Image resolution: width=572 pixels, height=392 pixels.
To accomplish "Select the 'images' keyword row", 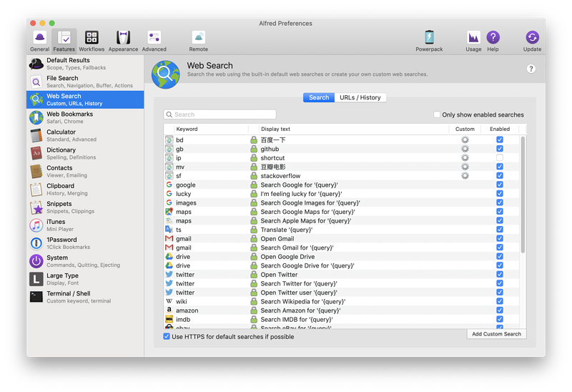I will (342, 202).
